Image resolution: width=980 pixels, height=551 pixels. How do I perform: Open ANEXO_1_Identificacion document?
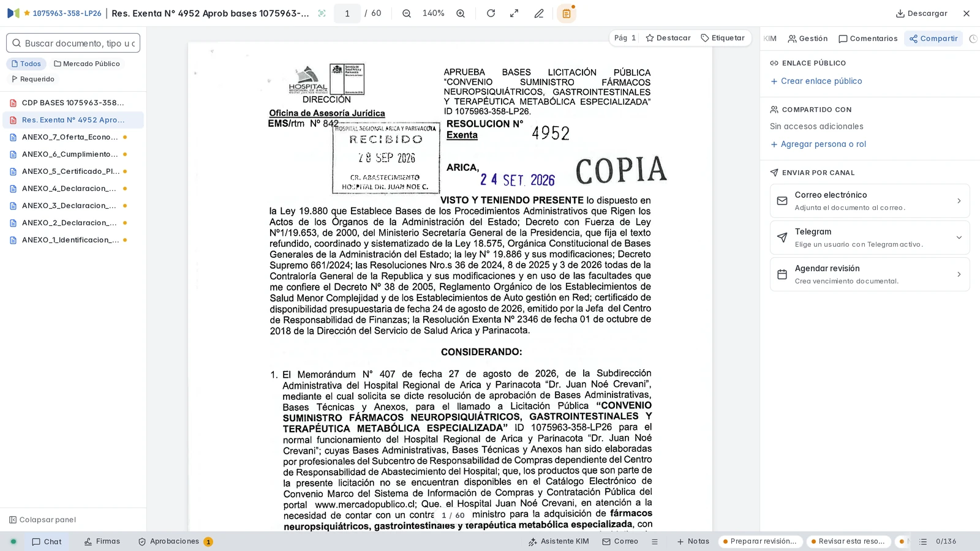pos(73,240)
